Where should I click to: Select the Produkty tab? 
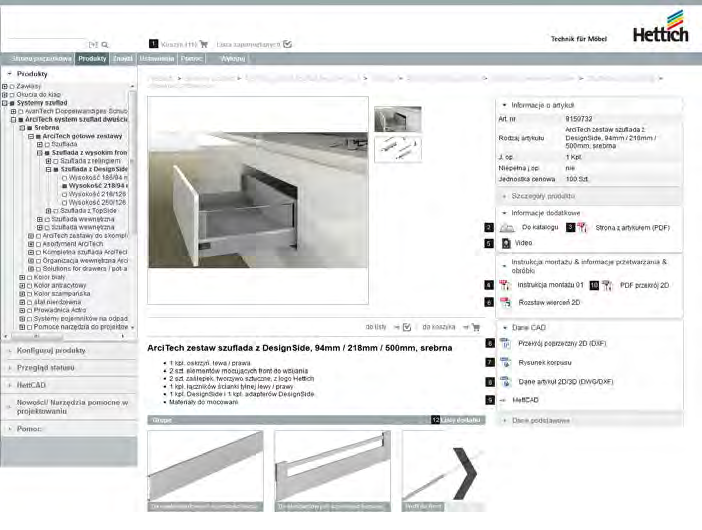click(x=92, y=59)
